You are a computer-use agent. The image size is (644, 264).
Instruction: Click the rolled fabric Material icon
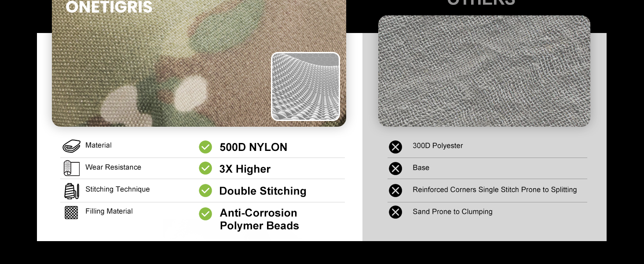(x=71, y=146)
